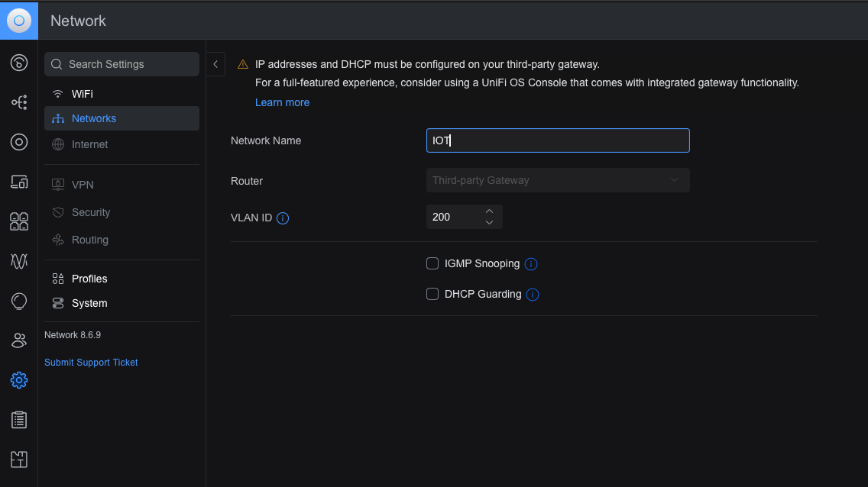Decrease the VLAN ID with down arrow
Image resolution: width=868 pixels, height=487 pixels.
[x=489, y=222]
